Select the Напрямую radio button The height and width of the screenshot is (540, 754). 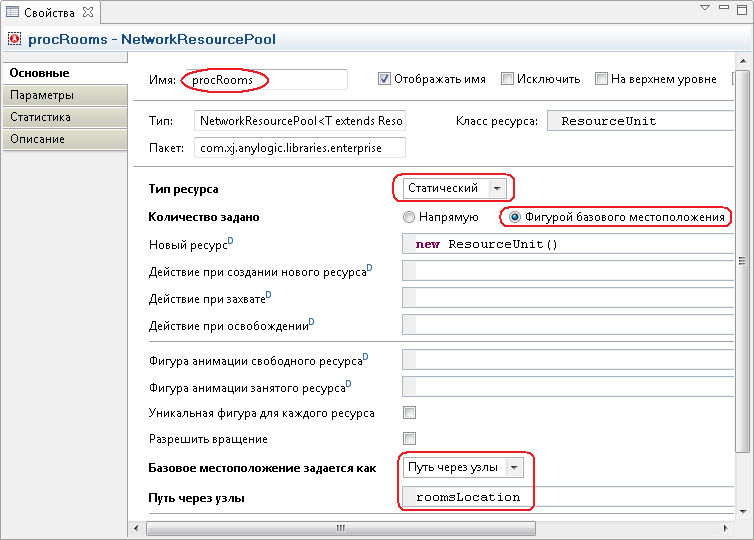click(408, 217)
